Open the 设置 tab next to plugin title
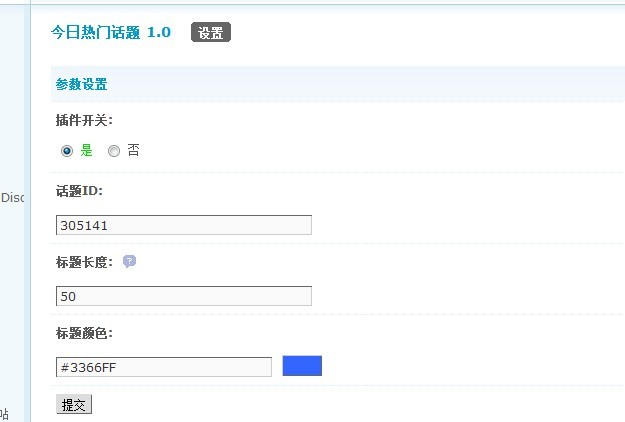 coord(210,32)
